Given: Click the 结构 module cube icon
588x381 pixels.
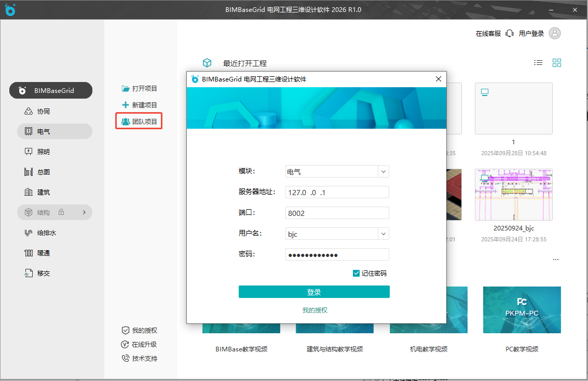Looking at the screenshot, I should 29,212.
